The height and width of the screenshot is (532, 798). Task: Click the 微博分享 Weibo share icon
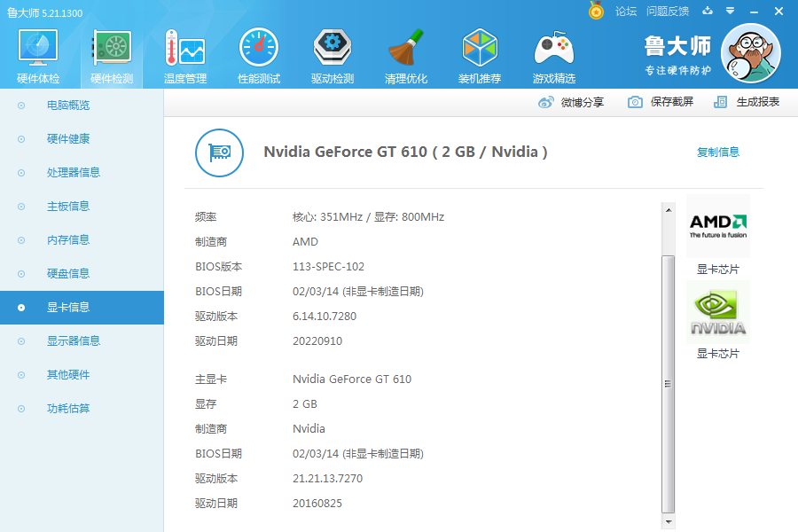[x=547, y=102]
